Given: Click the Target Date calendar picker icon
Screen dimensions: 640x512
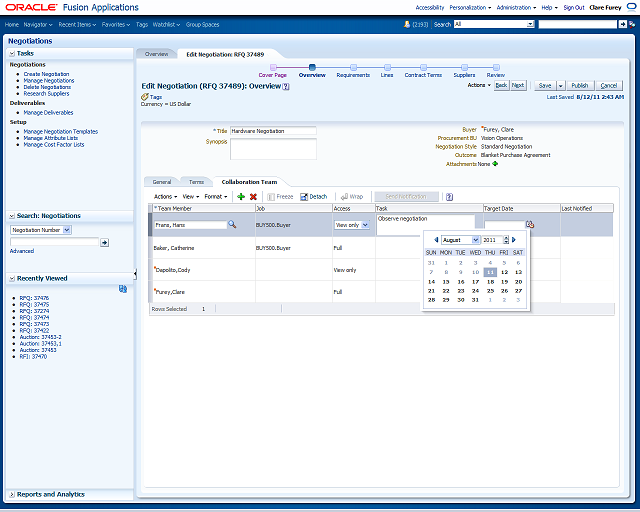Looking at the screenshot, I should tap(530, 224).
